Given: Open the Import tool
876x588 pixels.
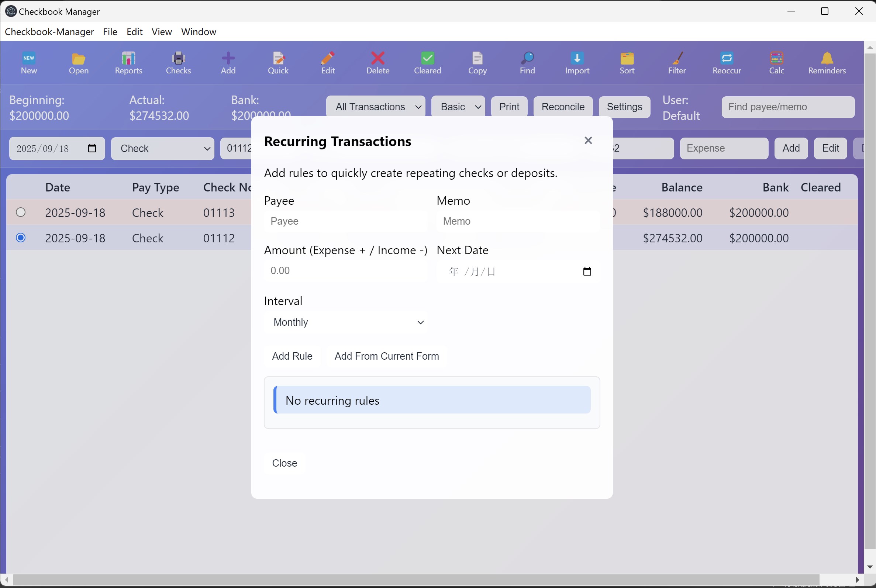Looking at the screenshot, I should [576, 62].
